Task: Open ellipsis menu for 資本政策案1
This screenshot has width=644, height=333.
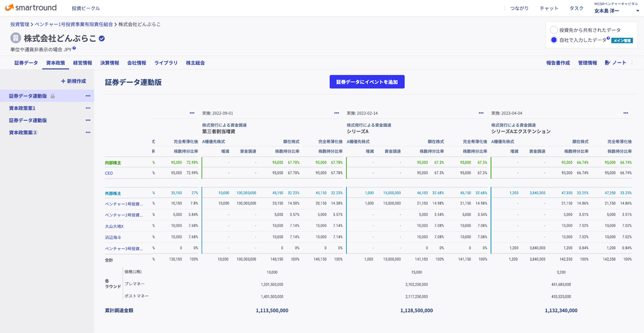Action: (x=87, y=107)
